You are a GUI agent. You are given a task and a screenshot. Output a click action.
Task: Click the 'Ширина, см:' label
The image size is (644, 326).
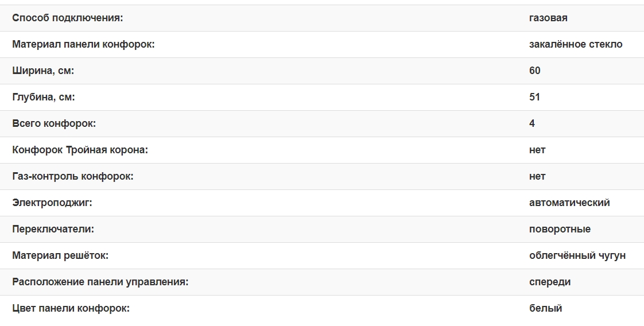[43, 71]
